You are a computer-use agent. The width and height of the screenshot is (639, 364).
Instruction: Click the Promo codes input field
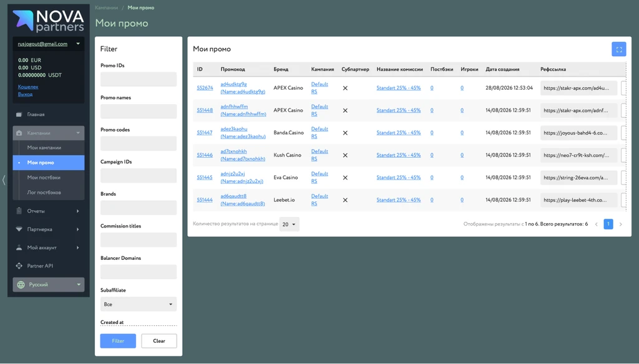(x=139, y=144)
